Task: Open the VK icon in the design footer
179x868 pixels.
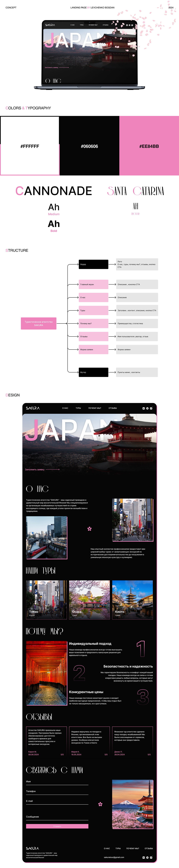Action: [143, 857]
